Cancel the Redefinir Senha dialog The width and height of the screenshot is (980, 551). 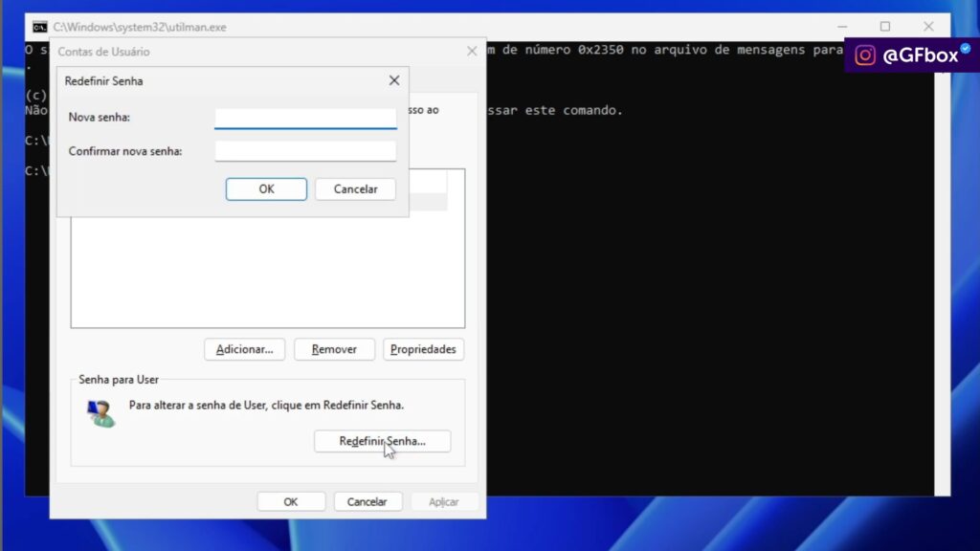(355, 188)
